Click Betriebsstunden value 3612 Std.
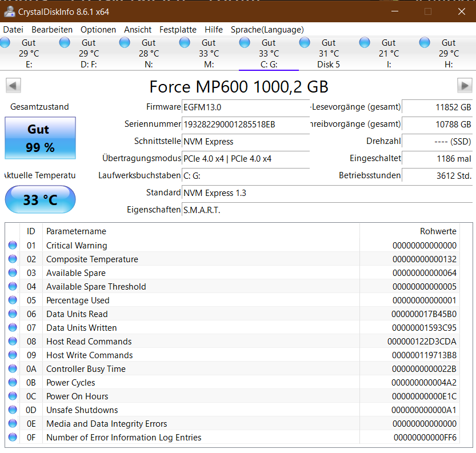This screenshot has width=476, height=453. 437,176
